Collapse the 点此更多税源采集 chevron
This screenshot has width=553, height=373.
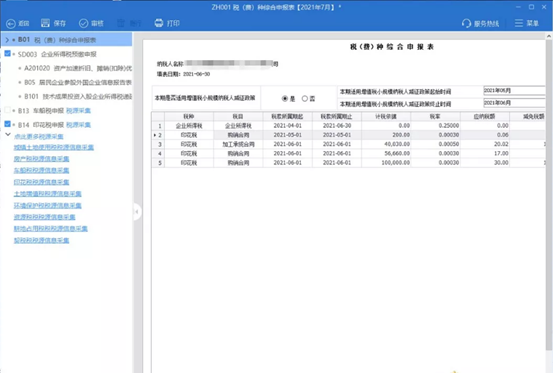(x=8, y=135)
